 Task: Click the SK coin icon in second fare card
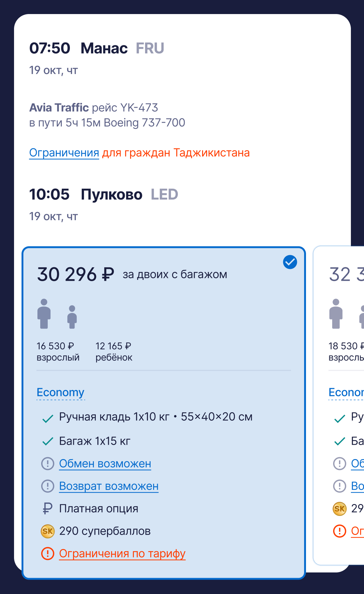340,509
